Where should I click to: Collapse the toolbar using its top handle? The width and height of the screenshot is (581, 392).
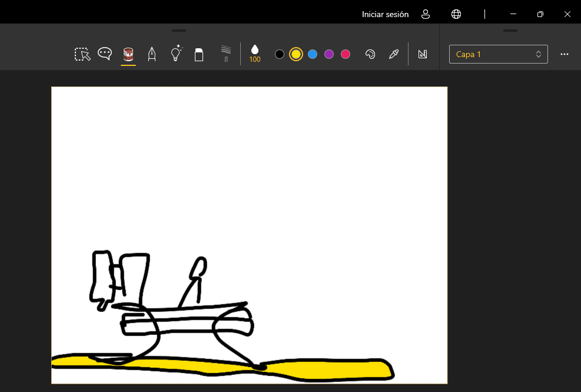click(x=179, y=31)
